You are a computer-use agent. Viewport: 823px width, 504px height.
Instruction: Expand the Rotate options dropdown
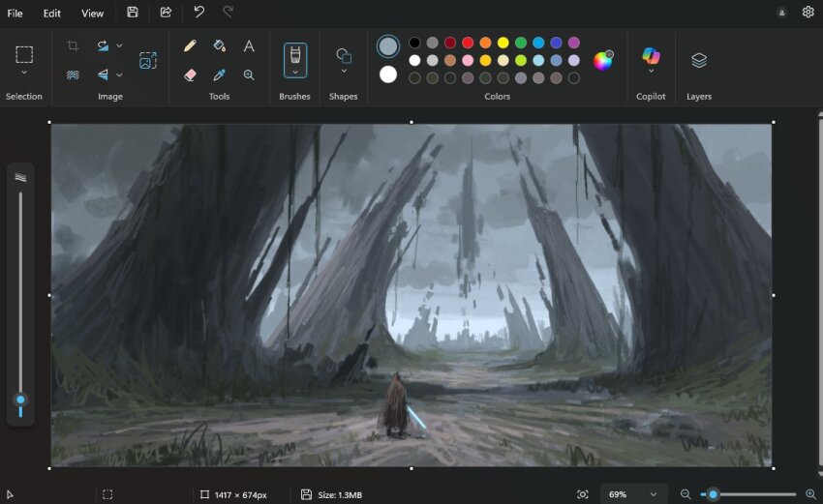pos(119,45)
